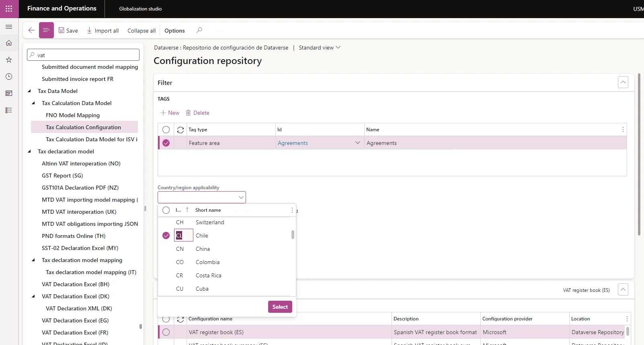This screenshot has height=345, width=644.
Task: Toggle the purple list view button
Action: [46, 30]
